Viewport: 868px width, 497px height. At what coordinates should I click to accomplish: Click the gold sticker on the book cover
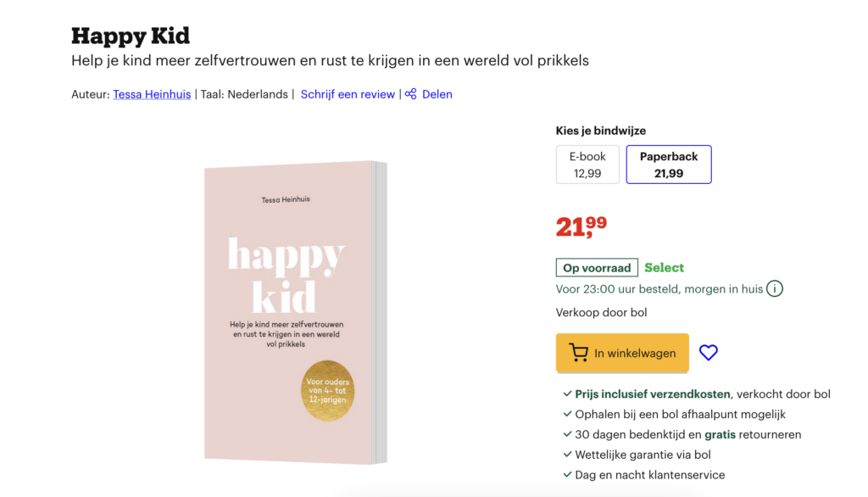click(x=328, y=389)
